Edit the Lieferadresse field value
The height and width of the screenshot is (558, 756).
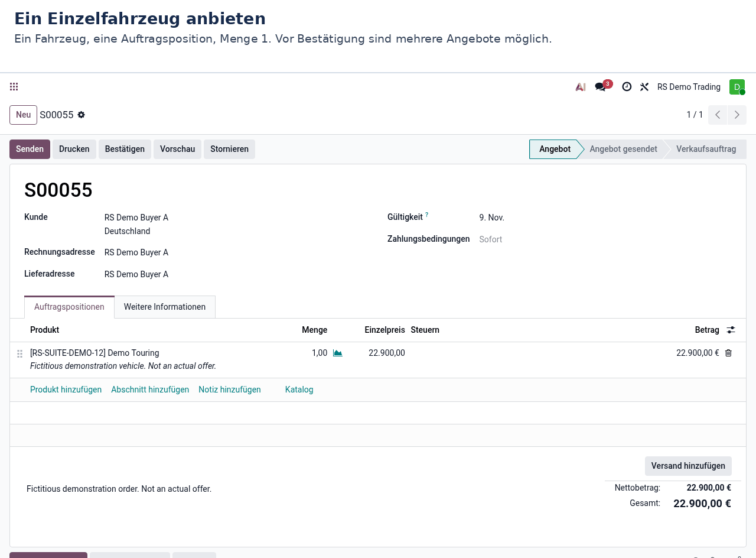click(136, 274)
